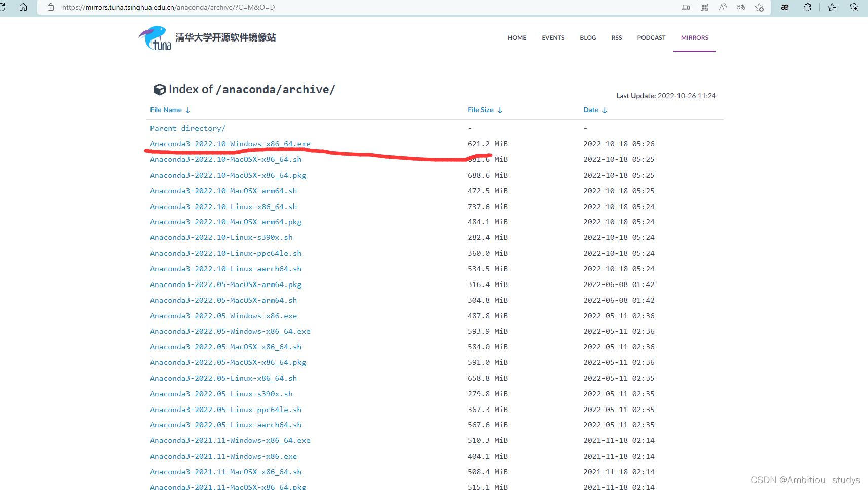Click the refresh page icon

(2, 7)
